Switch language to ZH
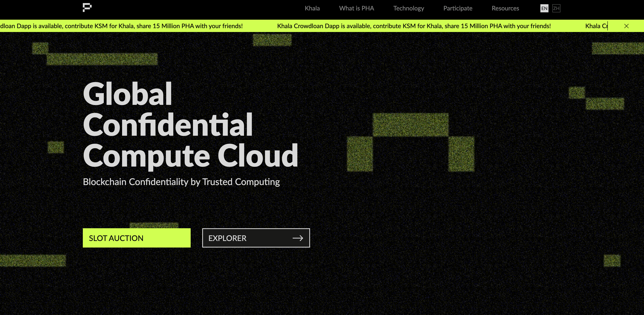 556,8
